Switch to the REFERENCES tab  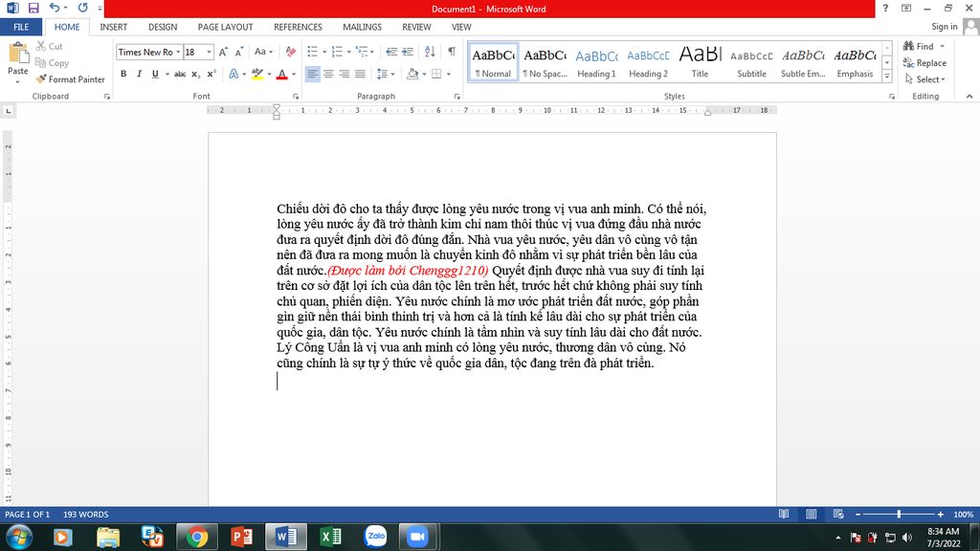[x=298, y=27]
